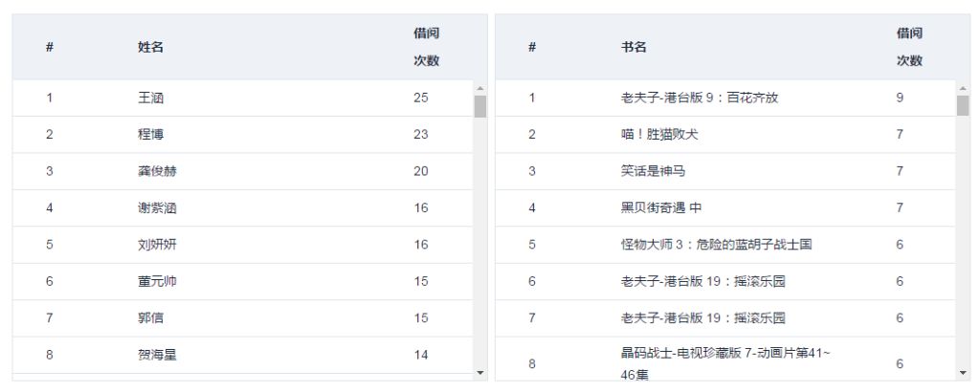Image resolution: width=980 pixels, height=392 pixels.
Task: Select the 书名 column header
Action: [634, 47]
